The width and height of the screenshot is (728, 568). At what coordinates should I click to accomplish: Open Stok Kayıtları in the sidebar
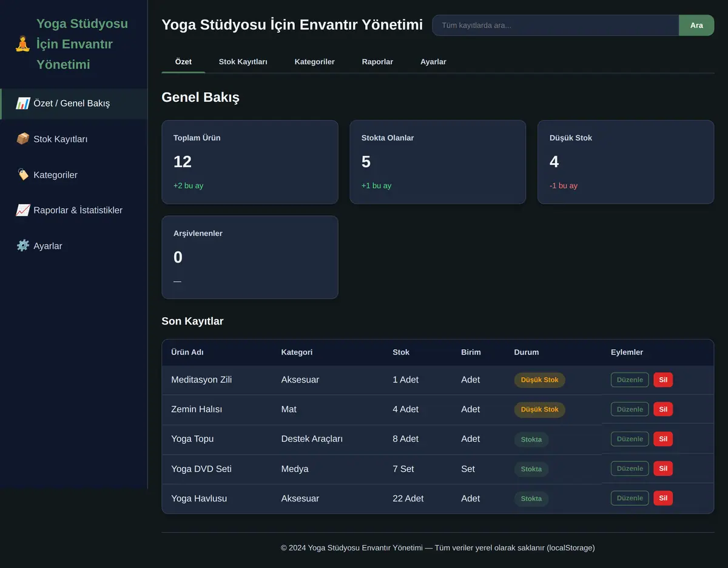click(73, 139)
